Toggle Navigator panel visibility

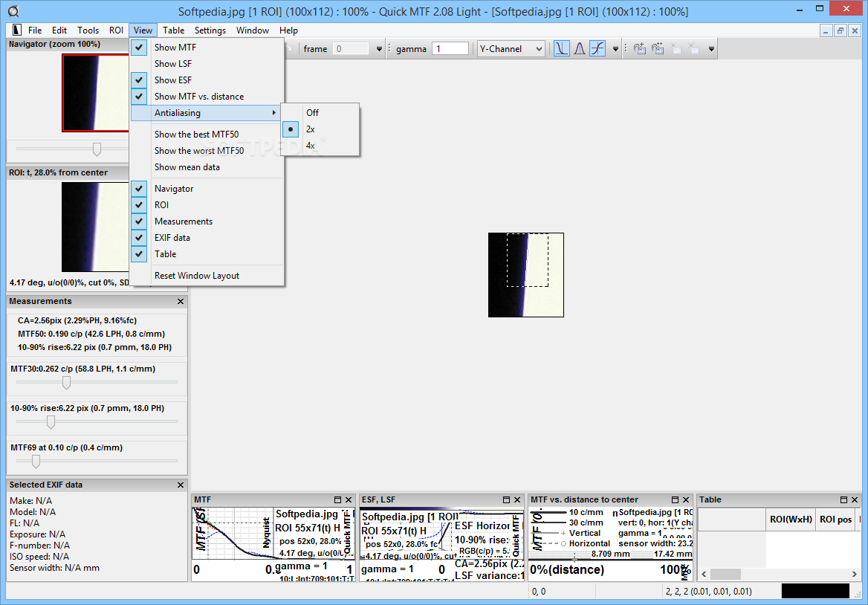pyautogui.click(x=207, y=189)
